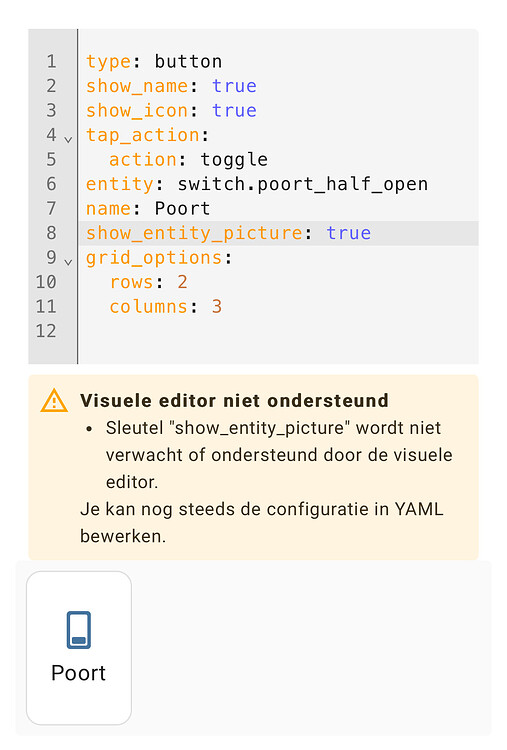Screen dimensions: 507x750
Task: Place cursor on show_name true value
Action: (234, 86)
